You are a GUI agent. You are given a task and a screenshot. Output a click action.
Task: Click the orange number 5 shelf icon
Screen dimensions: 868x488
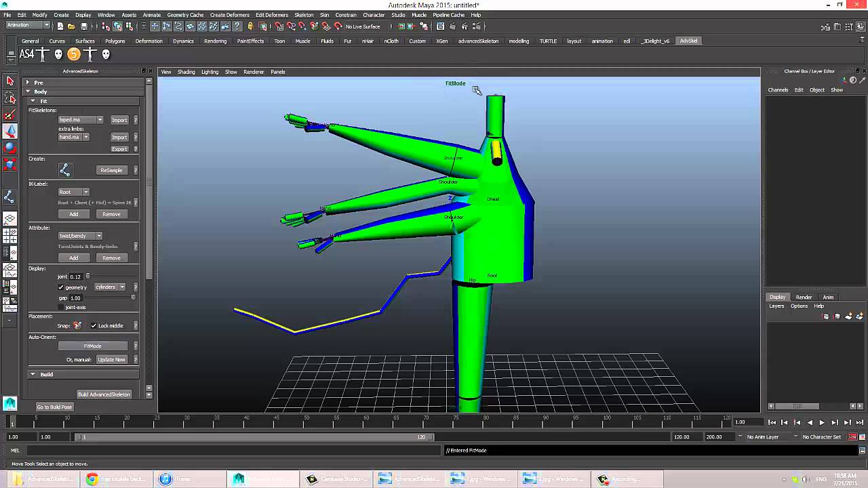[74, 54]
